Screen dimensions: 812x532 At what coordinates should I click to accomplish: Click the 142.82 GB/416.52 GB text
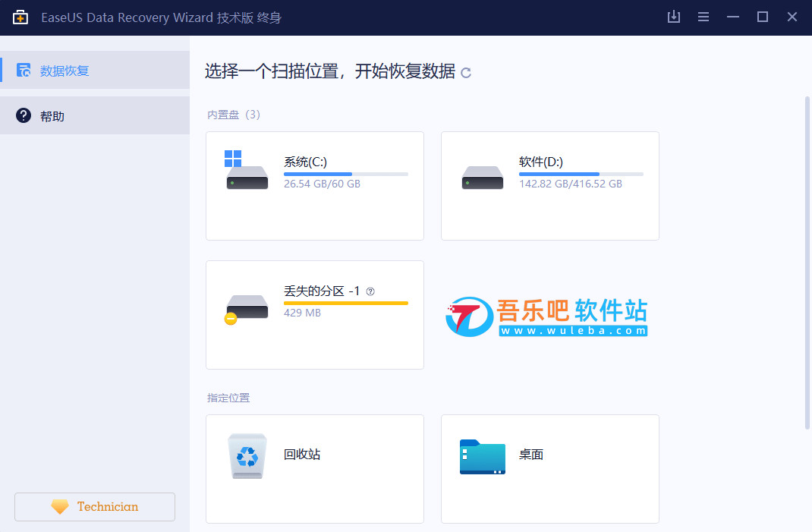(571, 184)
